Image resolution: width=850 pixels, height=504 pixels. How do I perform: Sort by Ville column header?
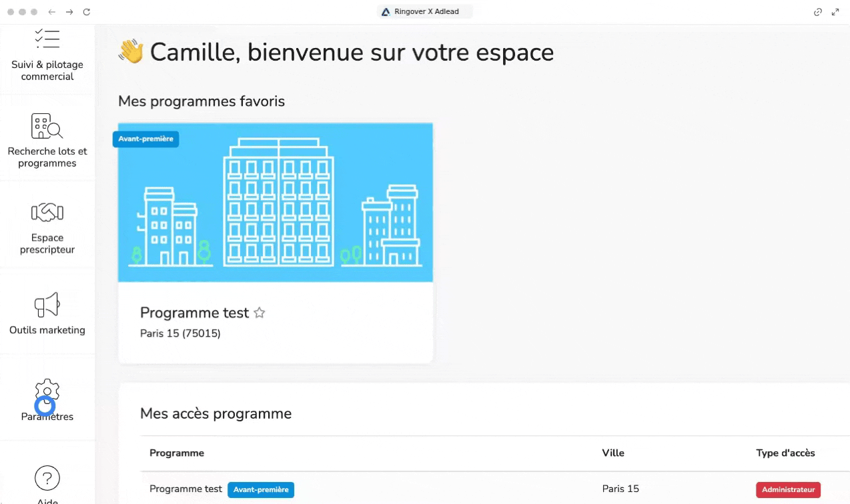(613, 453)
